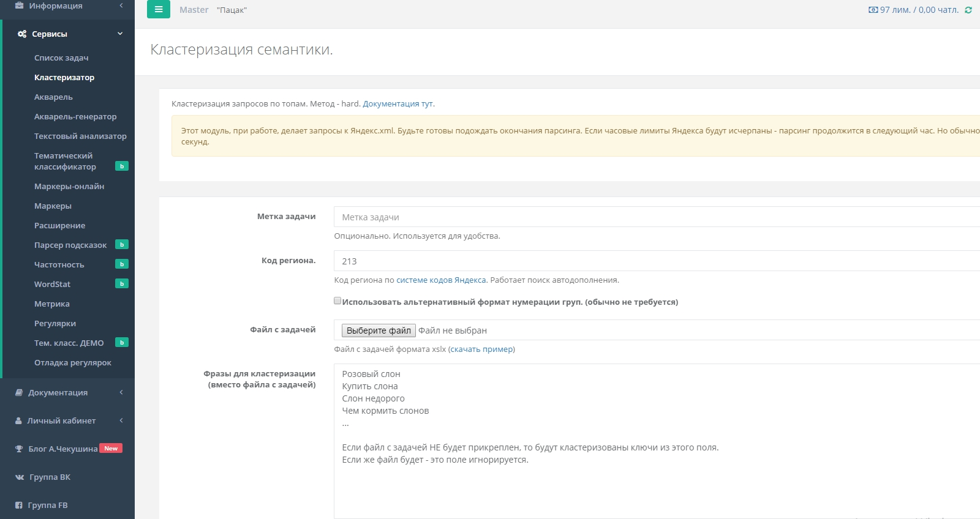This screenshot has width=980, height=519.
Task: Click the Сервисы gears icon
Action: pos(22,34)
